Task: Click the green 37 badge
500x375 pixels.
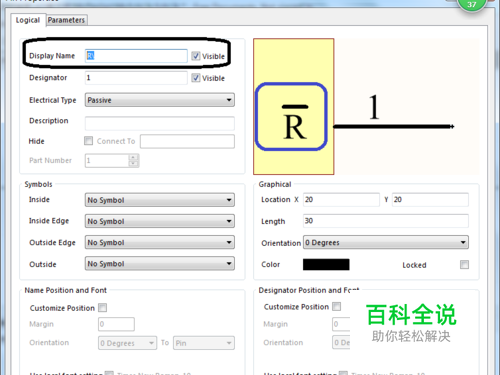Action: pyautogui.click(x=472, y=5)
